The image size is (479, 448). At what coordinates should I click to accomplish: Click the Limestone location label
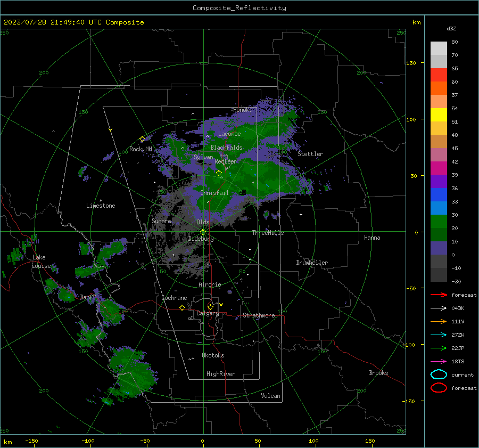pyautogui.click(x=101, y=206)
